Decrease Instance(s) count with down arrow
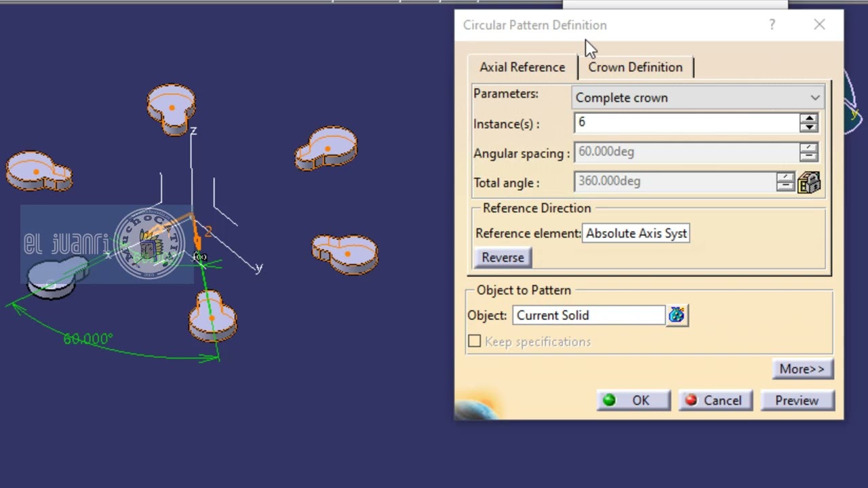The height and width of the screenshot is (488, 868). pyautogui.click(x=808, y=127)
